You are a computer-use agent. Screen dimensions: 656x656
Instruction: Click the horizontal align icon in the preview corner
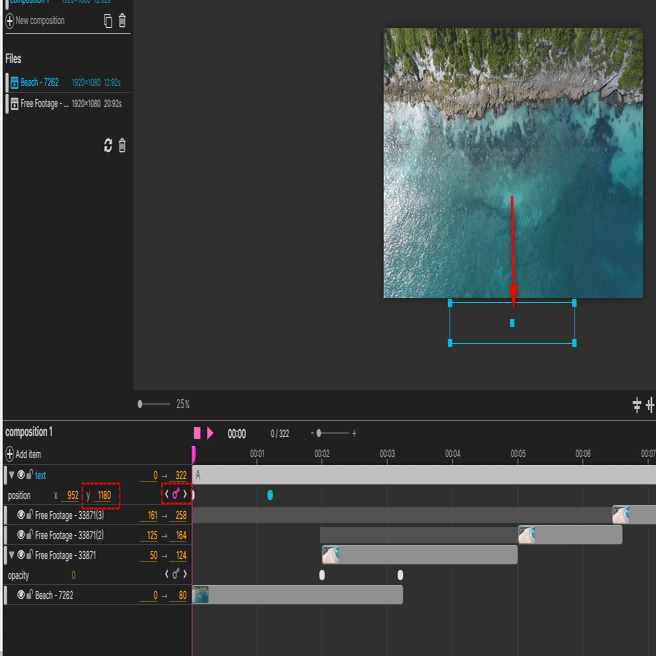(637, 404)
